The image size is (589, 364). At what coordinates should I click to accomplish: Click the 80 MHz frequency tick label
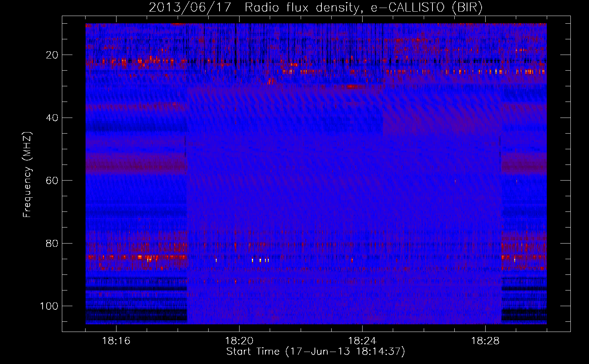(52, 244)
